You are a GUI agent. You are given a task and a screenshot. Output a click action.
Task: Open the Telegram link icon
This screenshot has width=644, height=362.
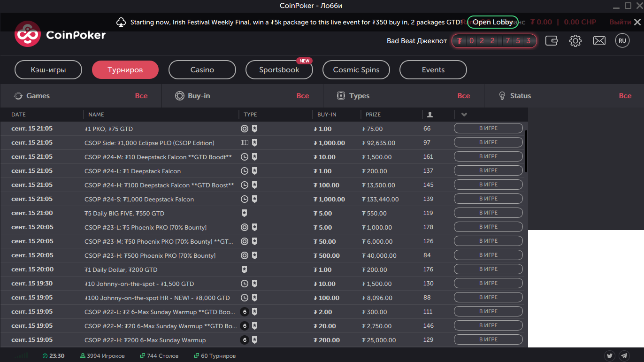pyautogui.click(x=624, y=356)
